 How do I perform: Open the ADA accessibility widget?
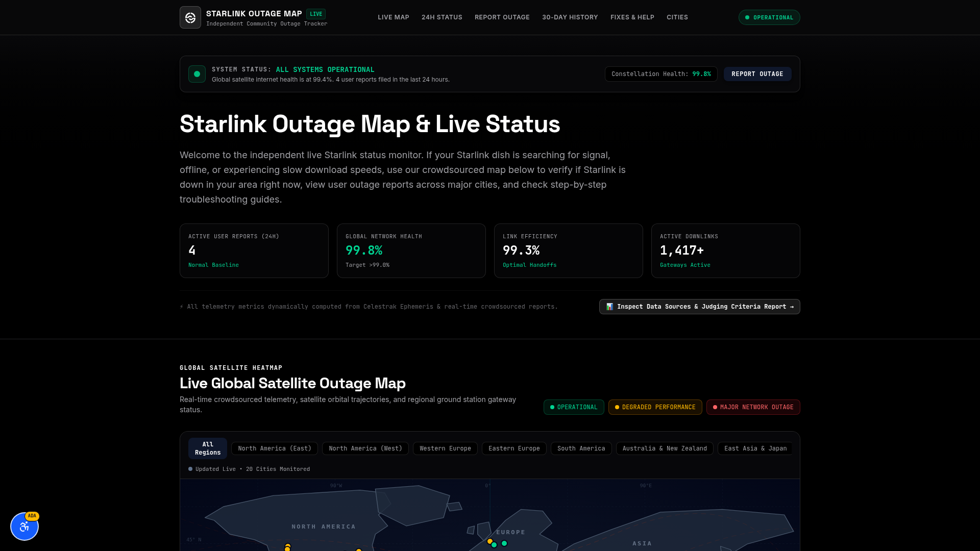coord(24,527)
